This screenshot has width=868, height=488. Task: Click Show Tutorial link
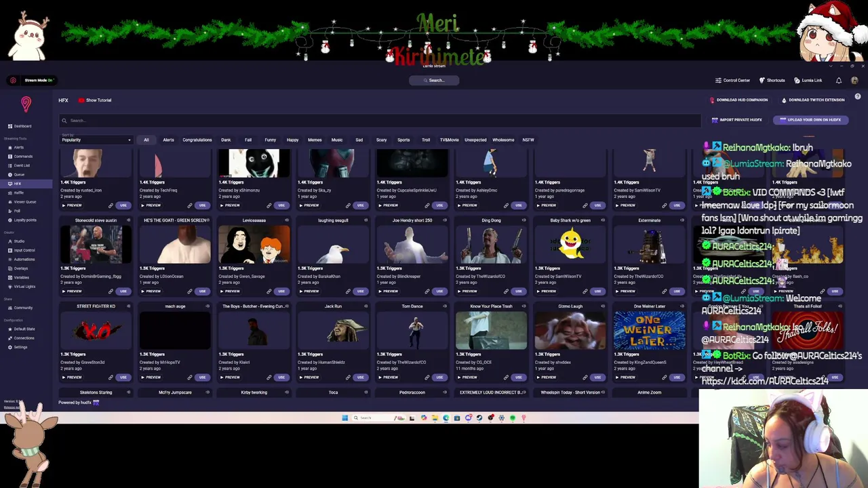pyautogui.click(x=95, y=100)
